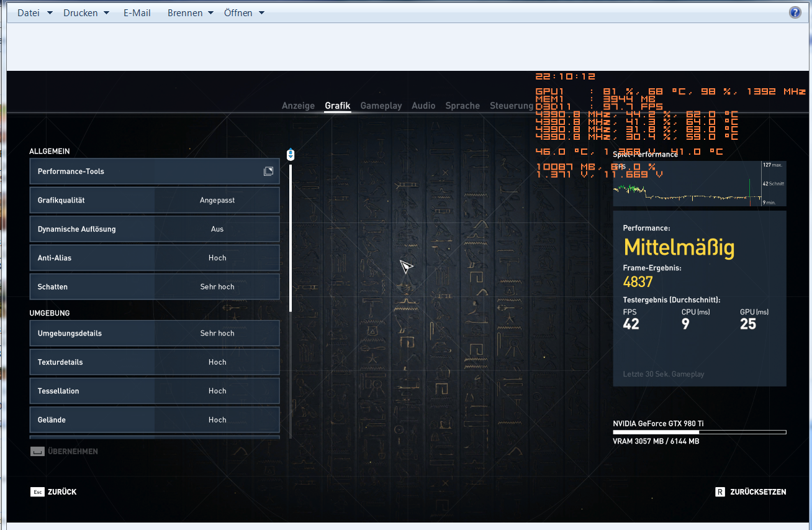Click the NVIDIA GeForce GTX 980 Ti label
Viewport: 812px width, 530px height.
[x=658, y=424]
